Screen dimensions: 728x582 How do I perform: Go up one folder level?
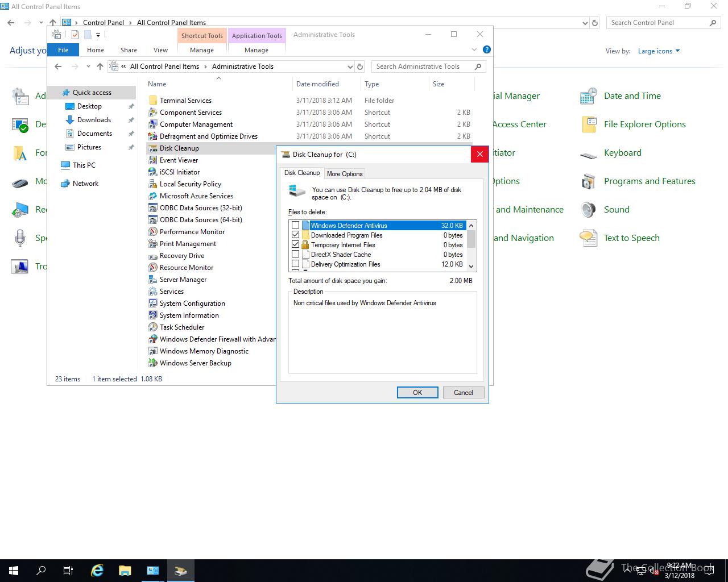(x=100, y=66)
